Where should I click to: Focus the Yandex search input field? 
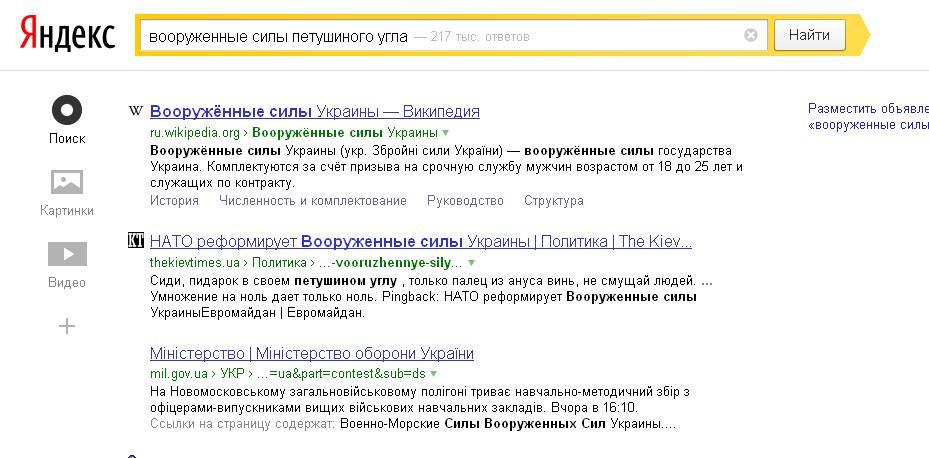pyautogui.click(x=453, y=36)
